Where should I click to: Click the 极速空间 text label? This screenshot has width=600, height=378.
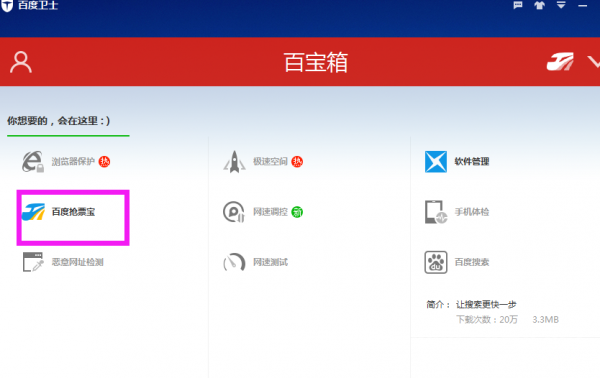(x=270, y=161)
